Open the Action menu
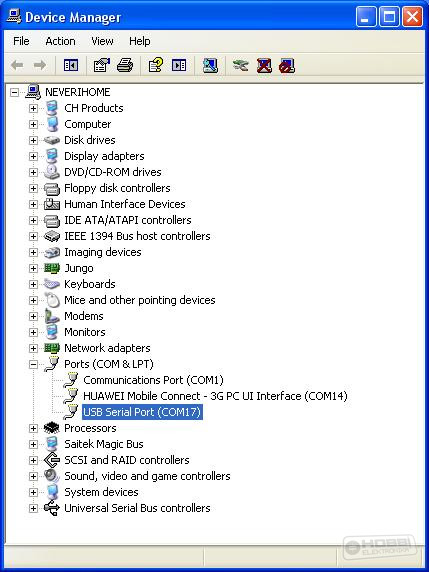429x572 pixels. point(60,41)
